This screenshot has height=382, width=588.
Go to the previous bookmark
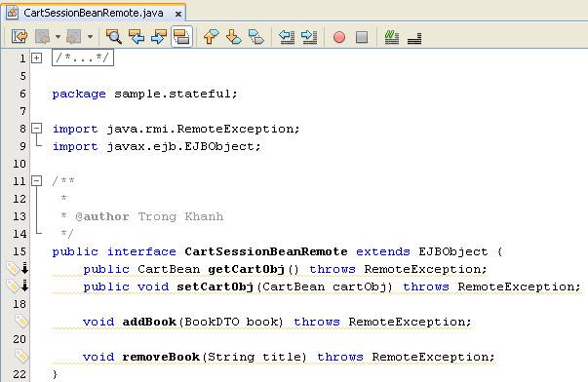click(211, 37)
